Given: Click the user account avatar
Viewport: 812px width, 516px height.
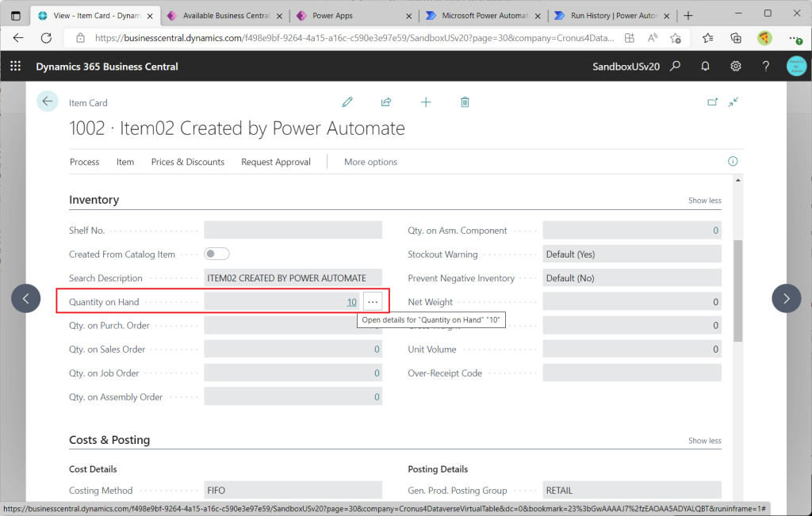Looking at the screenshot, I should point(796,67).
